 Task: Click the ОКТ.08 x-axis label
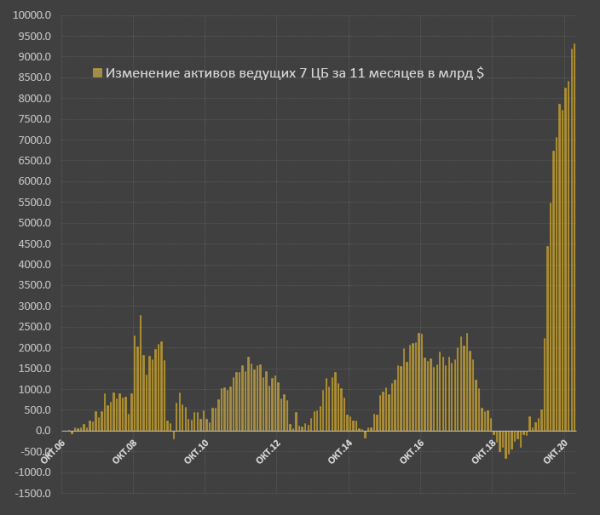point(125,452)
